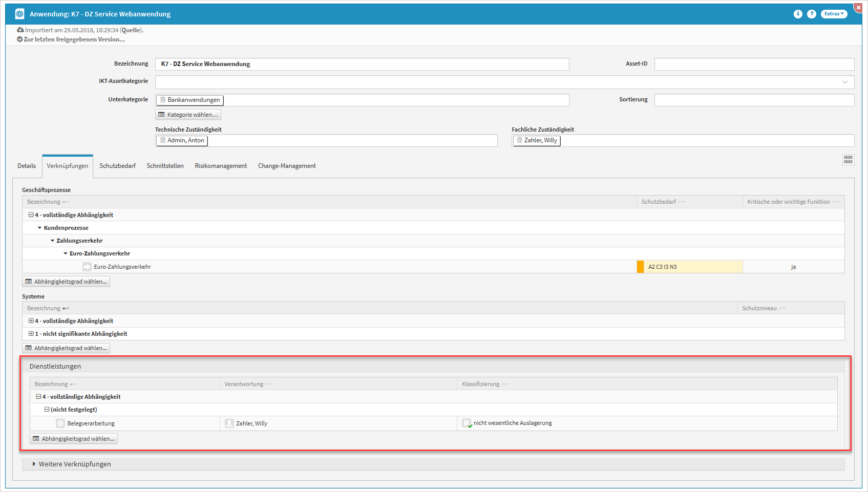Remove Zahler, Willy via trash icon
The height and width of the screenshot is (492, 868).
(519, 140)
